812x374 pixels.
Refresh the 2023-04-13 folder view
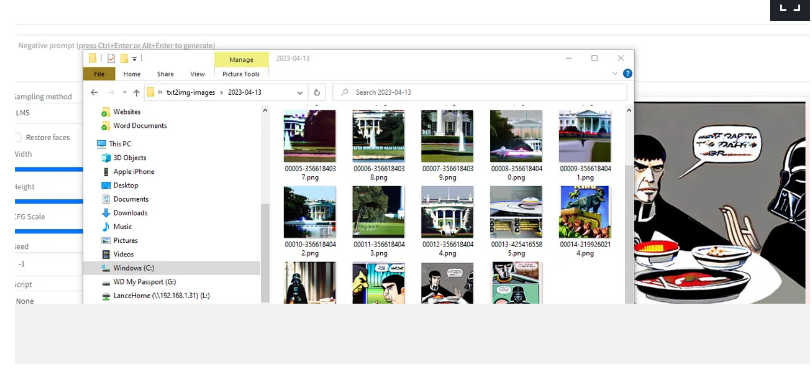click(316, 93)
